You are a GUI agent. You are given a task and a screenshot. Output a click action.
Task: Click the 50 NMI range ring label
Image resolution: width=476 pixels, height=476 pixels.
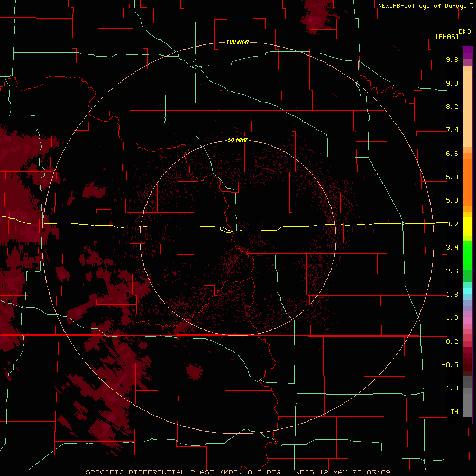[237, 140]
